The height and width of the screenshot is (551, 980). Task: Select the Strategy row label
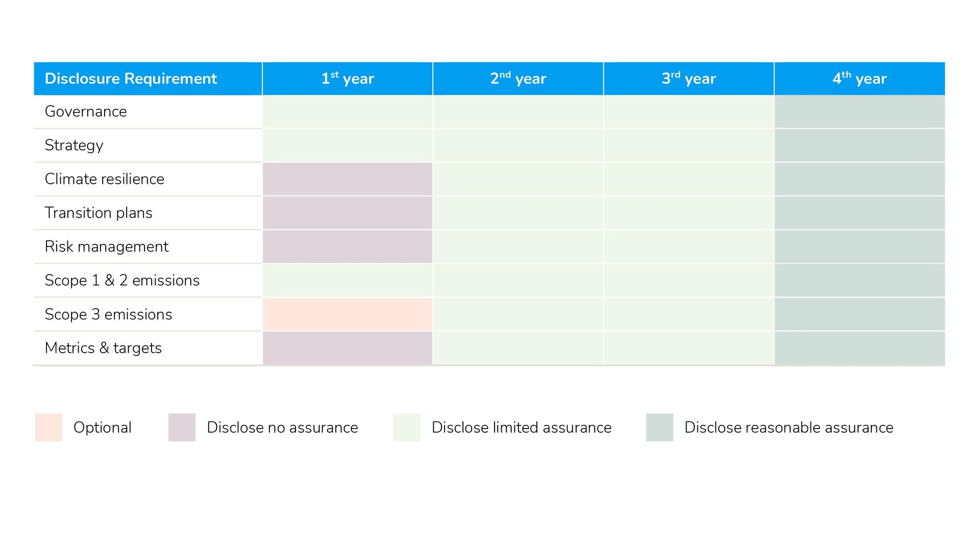click(x=74, y=145)
